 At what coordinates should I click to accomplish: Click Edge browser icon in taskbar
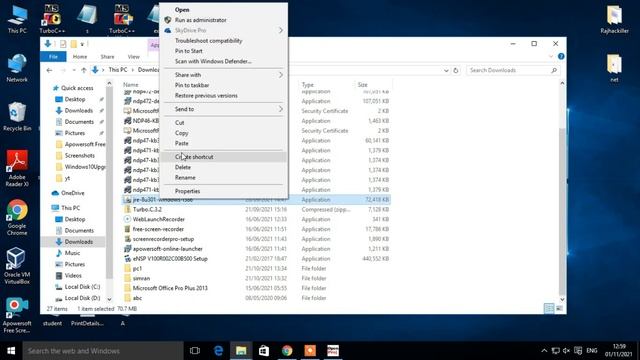[218, 351]
